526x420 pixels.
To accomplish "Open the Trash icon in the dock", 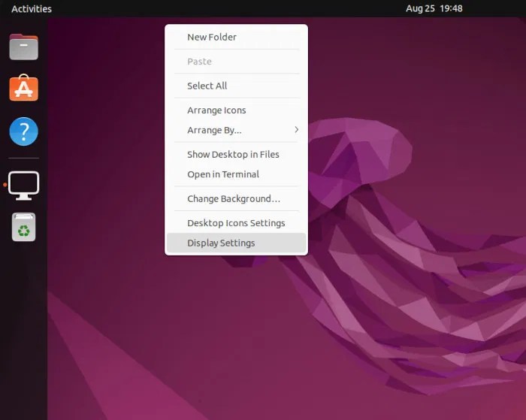I will pos(23,227).
